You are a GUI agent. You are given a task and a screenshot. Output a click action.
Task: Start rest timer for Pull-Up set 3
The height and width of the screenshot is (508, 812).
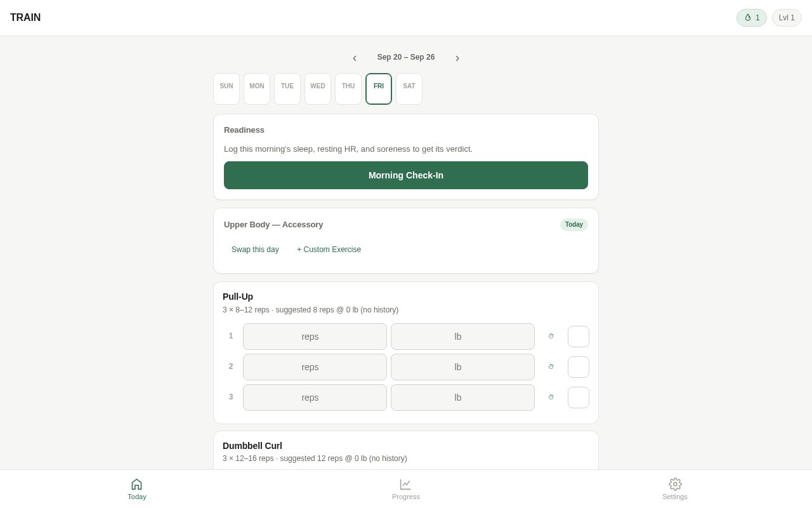551,398
